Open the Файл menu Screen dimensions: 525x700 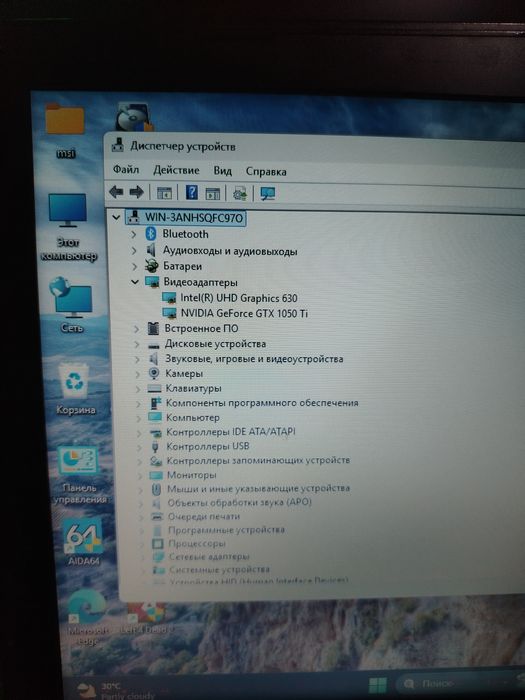pyautogui.click(x=126, y=170)
